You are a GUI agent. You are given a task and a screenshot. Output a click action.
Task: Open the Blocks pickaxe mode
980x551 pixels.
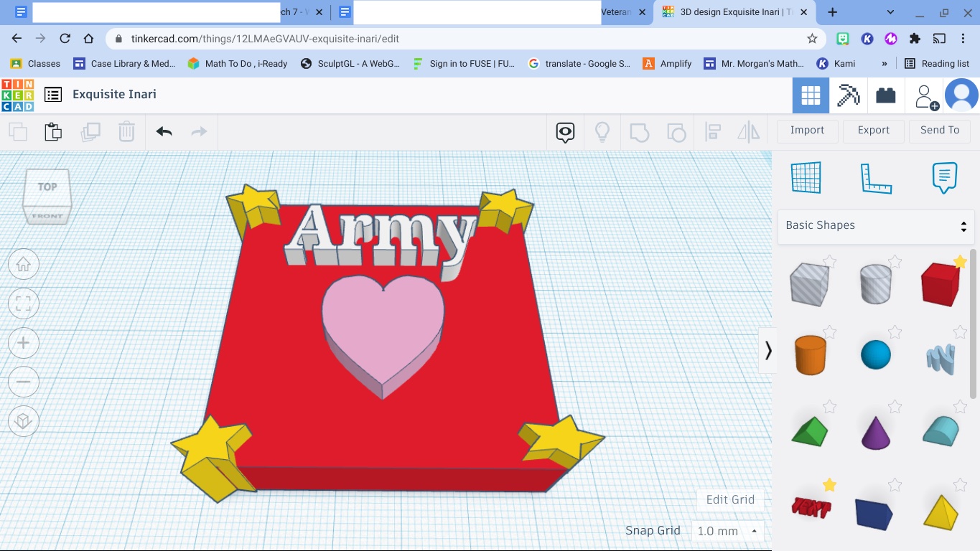(849, 95)
